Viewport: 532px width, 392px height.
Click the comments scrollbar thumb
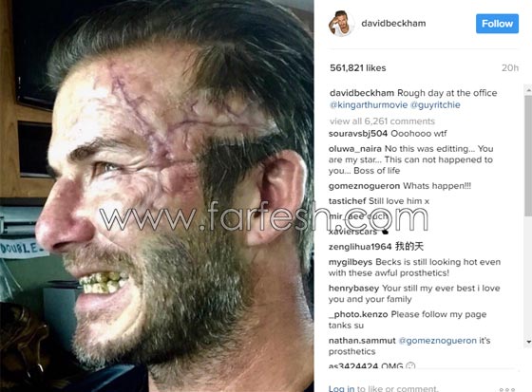click(528, 156)
